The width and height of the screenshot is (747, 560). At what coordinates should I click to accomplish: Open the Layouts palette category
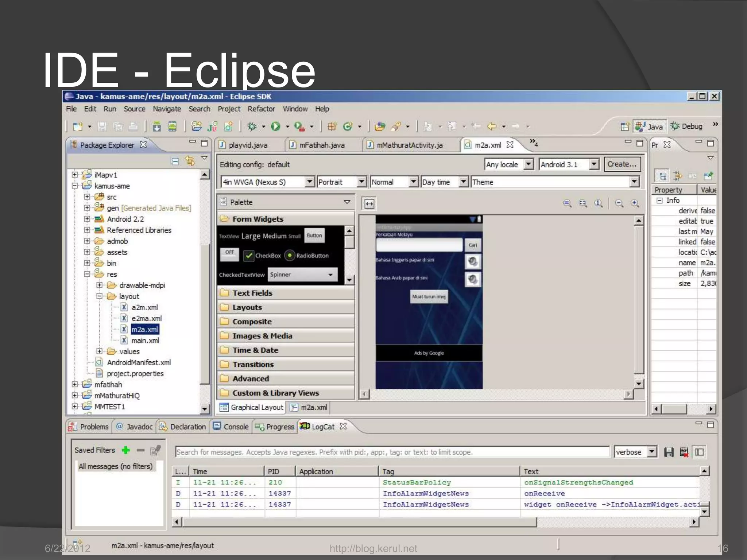[x=286, y=307]
